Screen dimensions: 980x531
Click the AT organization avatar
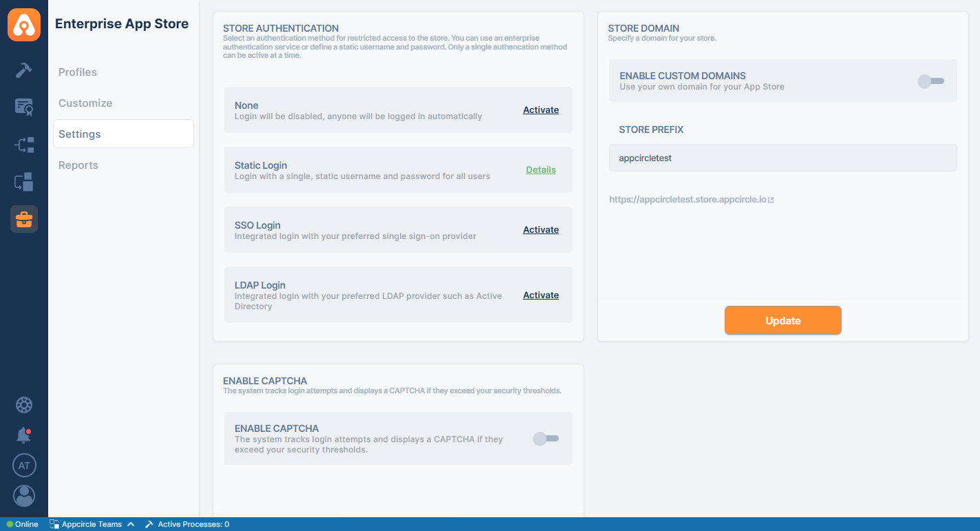24,466
